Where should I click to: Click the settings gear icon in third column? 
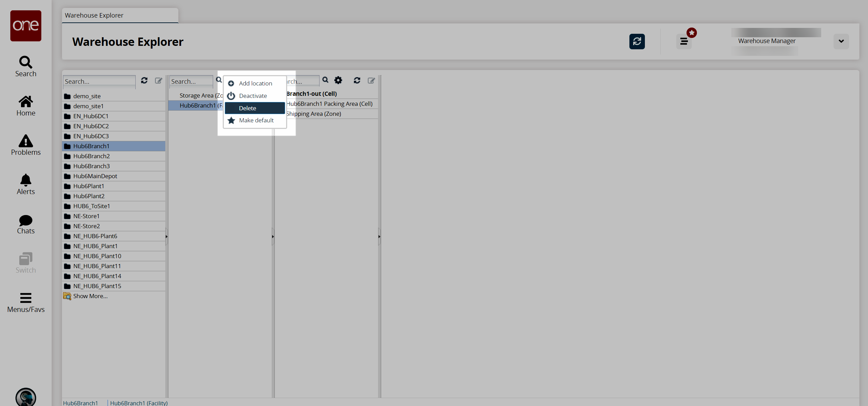coord(338,80)
